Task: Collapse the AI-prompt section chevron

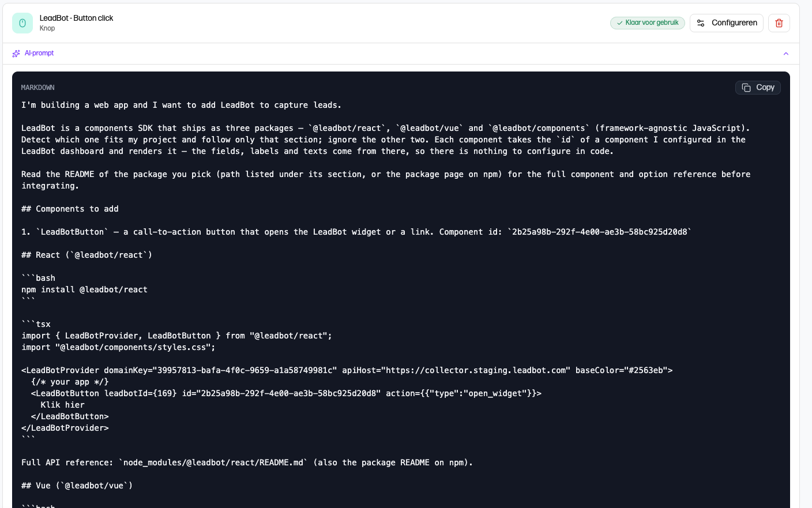Action: (785, 54)
